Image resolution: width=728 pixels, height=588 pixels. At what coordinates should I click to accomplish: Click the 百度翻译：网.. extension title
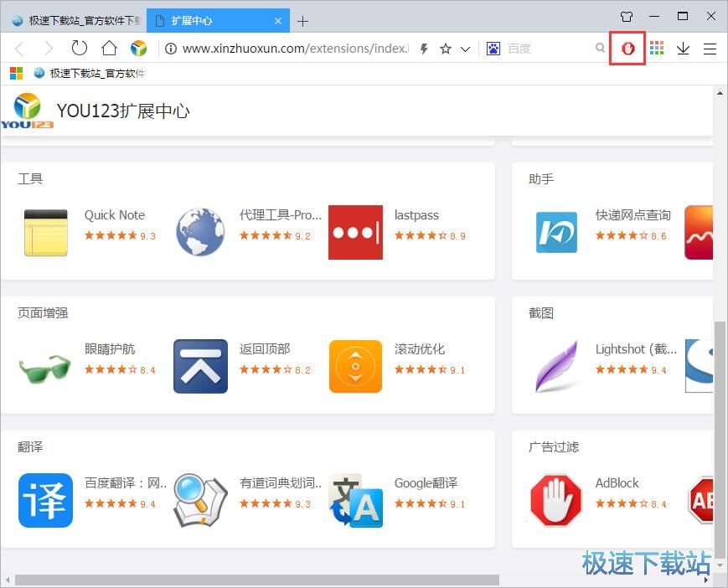tap(126, 483)
